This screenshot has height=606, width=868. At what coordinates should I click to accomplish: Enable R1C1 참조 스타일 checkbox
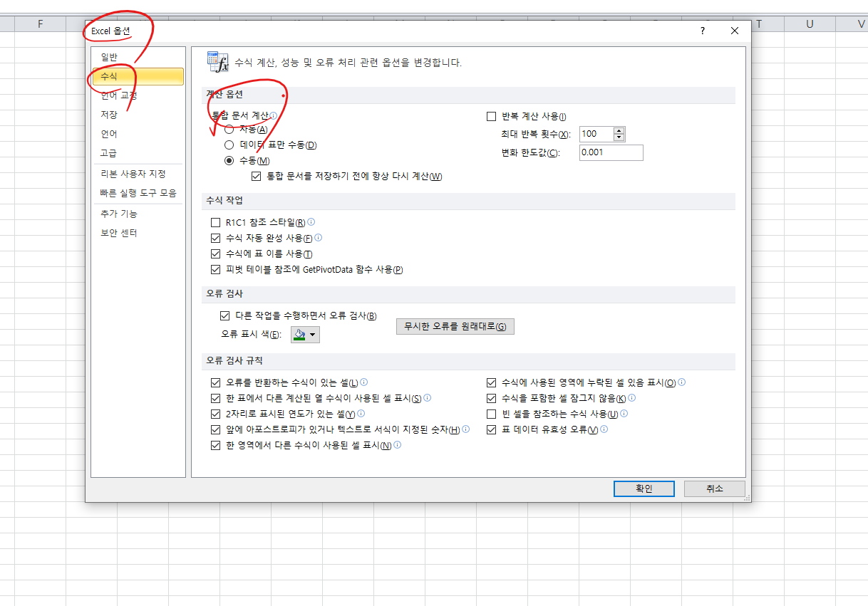[216, 222]
